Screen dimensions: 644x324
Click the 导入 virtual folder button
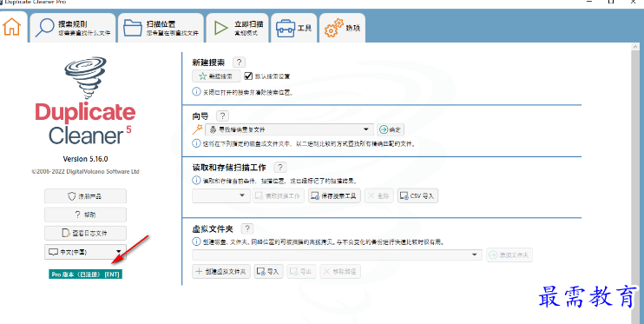pos(268,271)
